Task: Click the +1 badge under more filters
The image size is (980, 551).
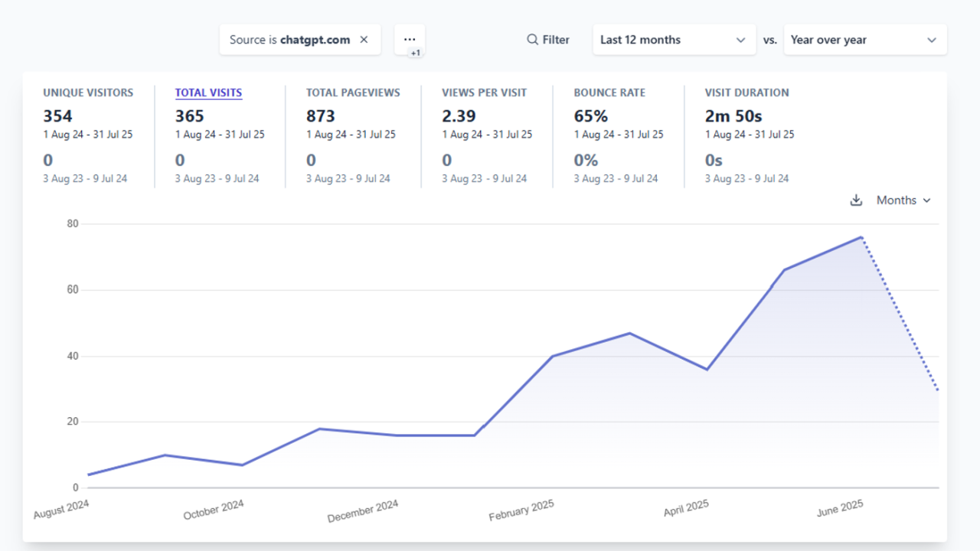Action: (415, 54)
